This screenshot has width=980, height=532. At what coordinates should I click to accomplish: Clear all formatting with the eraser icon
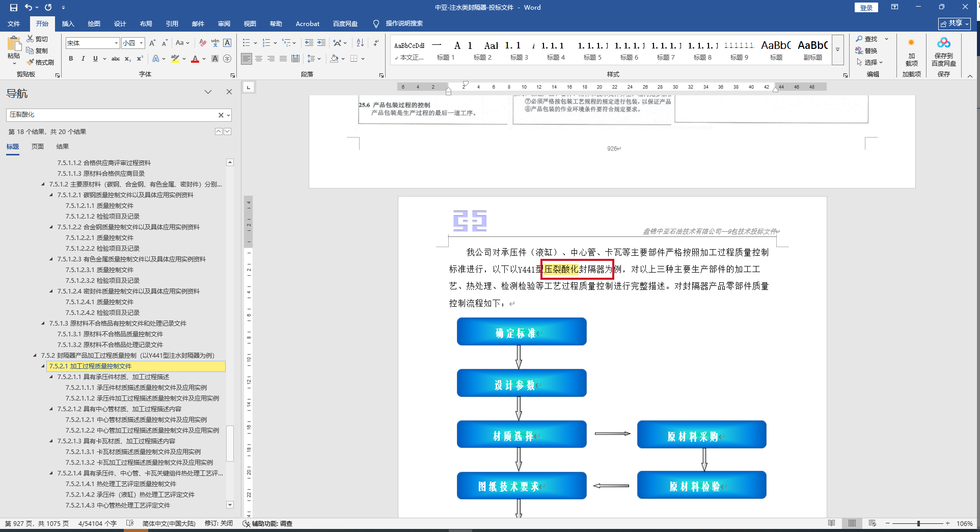pos(203,43)
